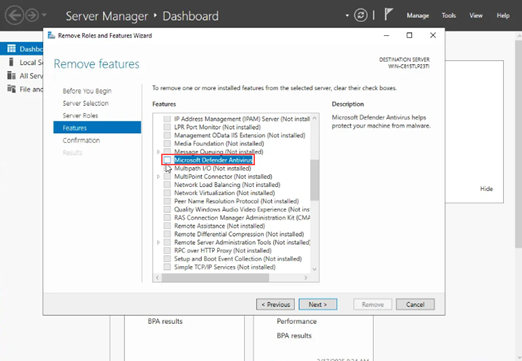The height and width of the screenshot is (361, 522).
Task: Toggle IP Address Management Server checkbox
Action: pyautogui.click(x=167, y=119)
